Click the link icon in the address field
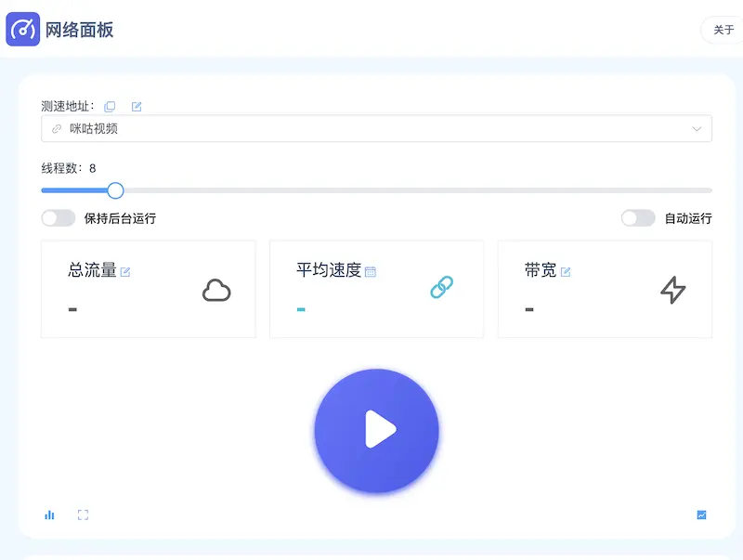Viewport: 743px width, 560px height. point(57,129)
